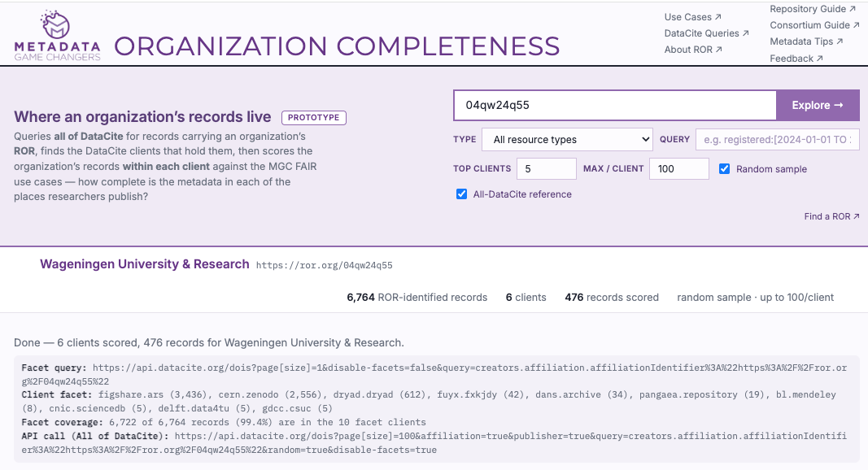This screenshot has width=868, height=470.
Task: Click the Wageningen University & Research heading
Action: coord(145,264)
